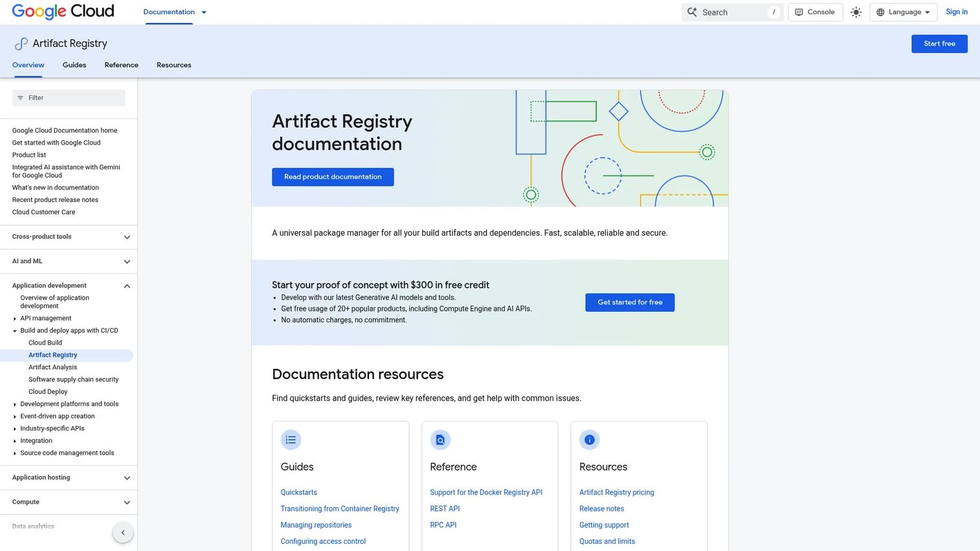The image size is (980, 551).
Task: Open Transitioning from Container Registry link
Action: click(x=340, y=509)
